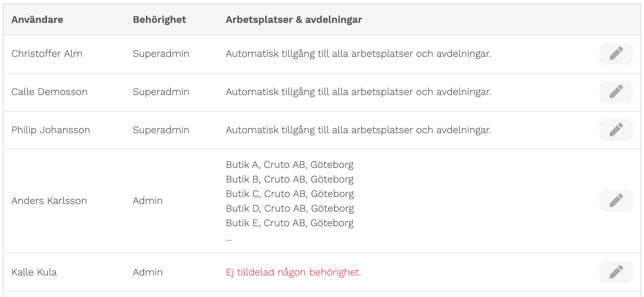Choose the Anders Karlsson name cell

(x=49, y=201)
